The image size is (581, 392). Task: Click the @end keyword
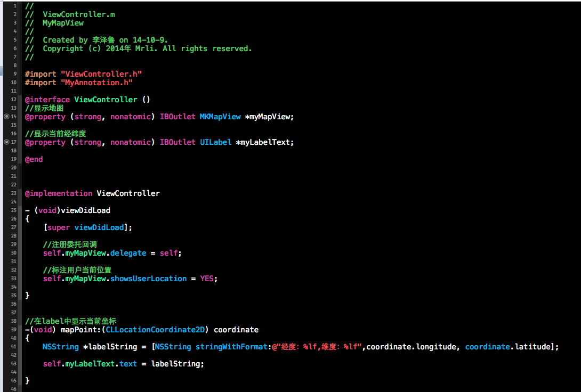pyautogui.click(x=34, y=159)
